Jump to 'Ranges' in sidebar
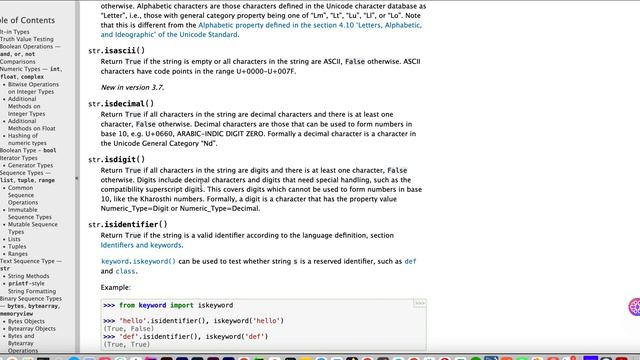The image size is (640, 360). (18, 253)
